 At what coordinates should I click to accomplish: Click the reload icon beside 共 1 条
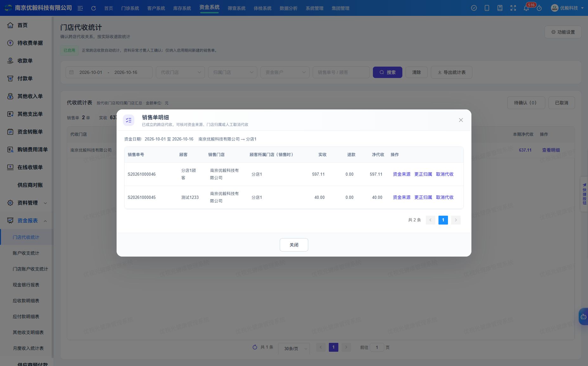tap(255, 347)
